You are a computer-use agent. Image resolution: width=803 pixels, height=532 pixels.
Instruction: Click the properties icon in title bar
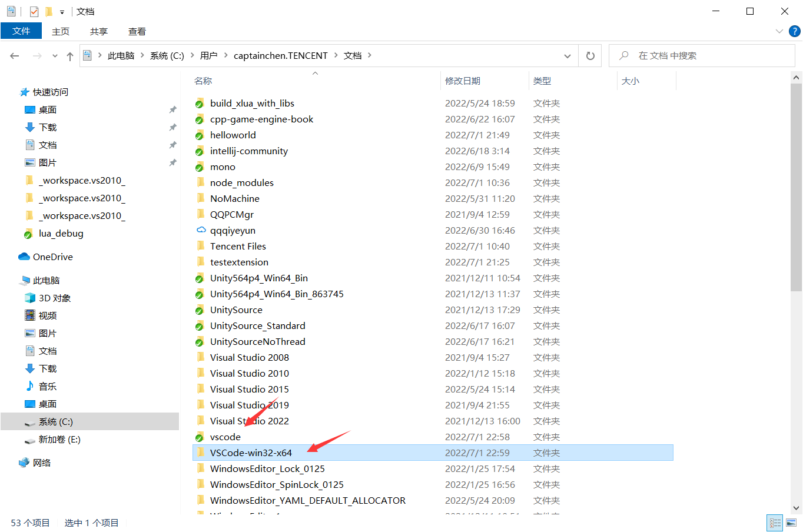coord(34,11)
